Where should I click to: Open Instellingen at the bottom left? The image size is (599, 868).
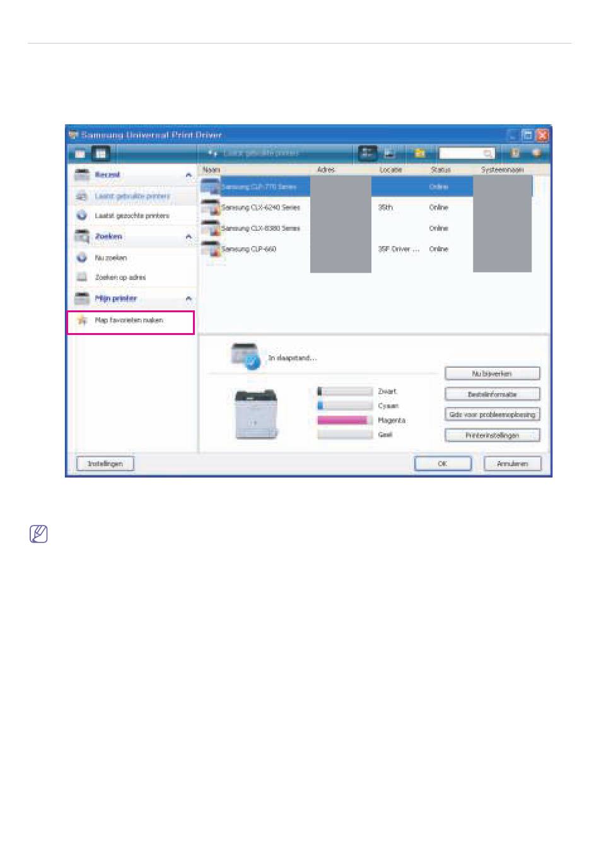click(105, 464)
